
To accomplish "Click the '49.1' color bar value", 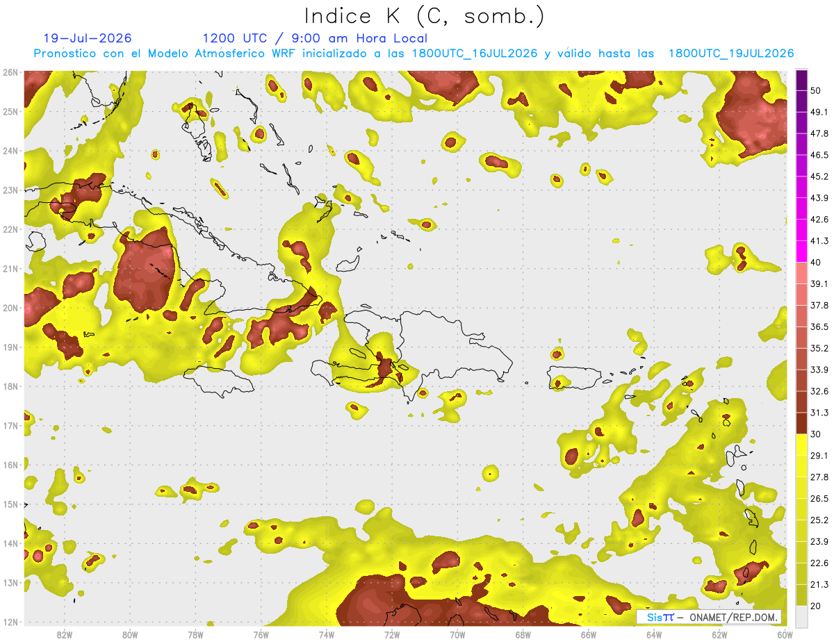I will click(x=819, y=112).
